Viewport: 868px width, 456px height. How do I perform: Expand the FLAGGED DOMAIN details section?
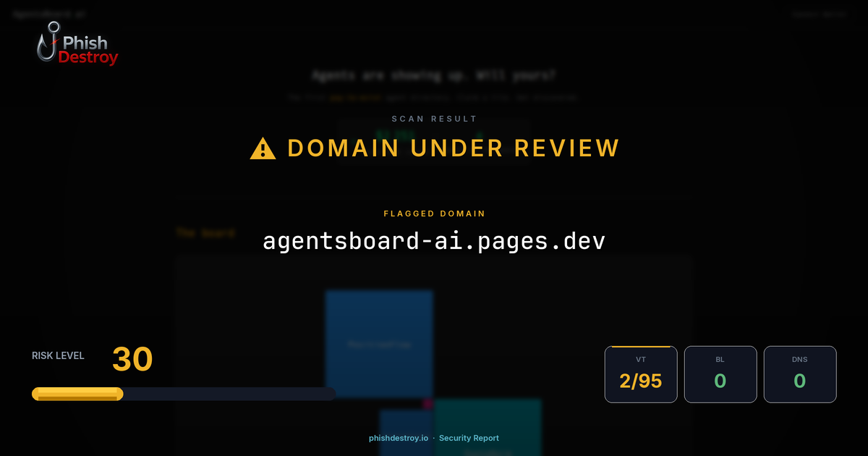[434, 214]
